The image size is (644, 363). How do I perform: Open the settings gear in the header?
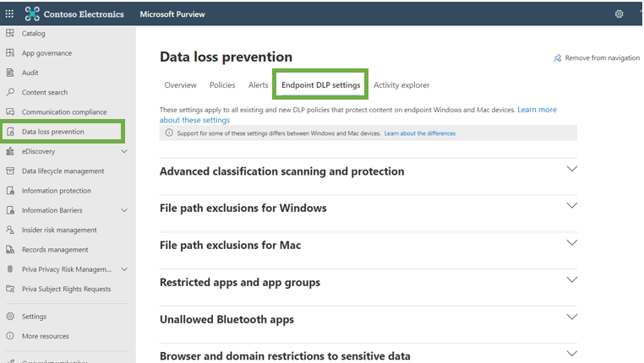(619, 14)
